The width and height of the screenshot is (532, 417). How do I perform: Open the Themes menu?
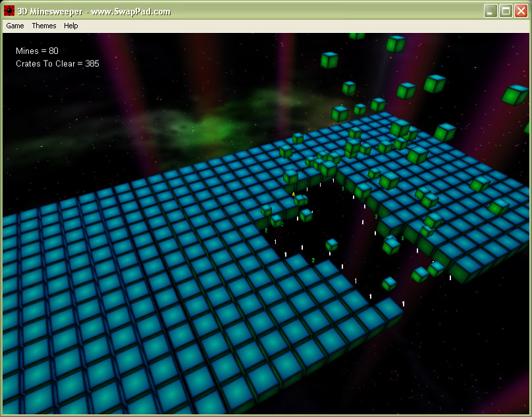[x=43, y=26]
